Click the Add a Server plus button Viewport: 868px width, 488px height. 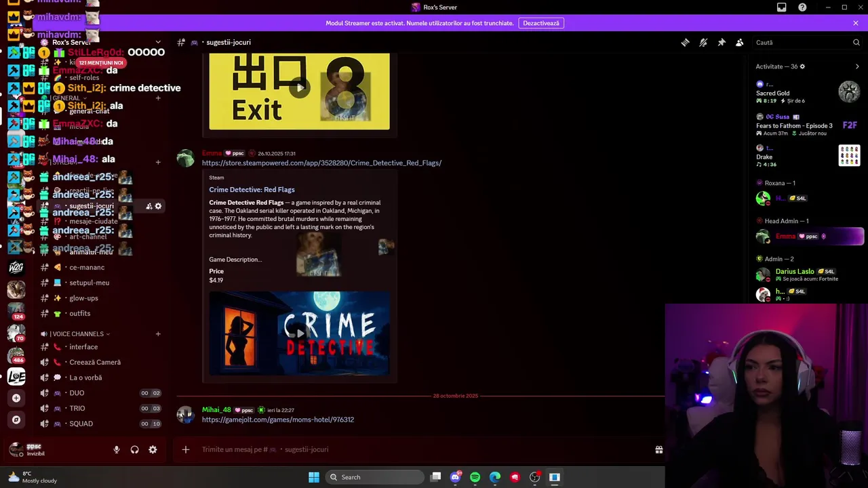click(16, 398)
